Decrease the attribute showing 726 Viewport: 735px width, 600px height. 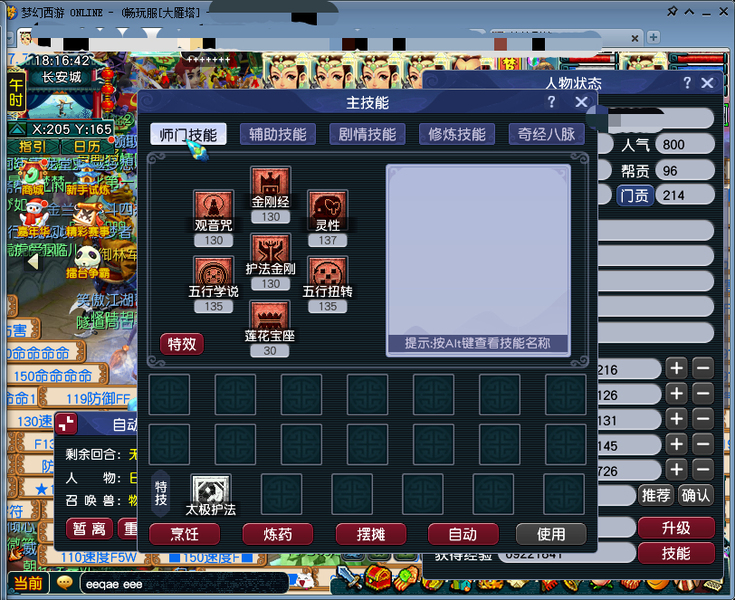point(703,470)
